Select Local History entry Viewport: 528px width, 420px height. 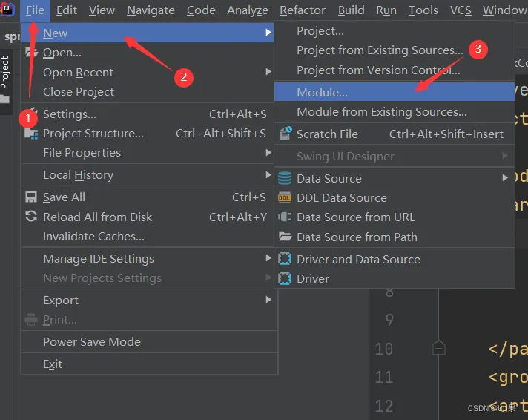[147, 175]
